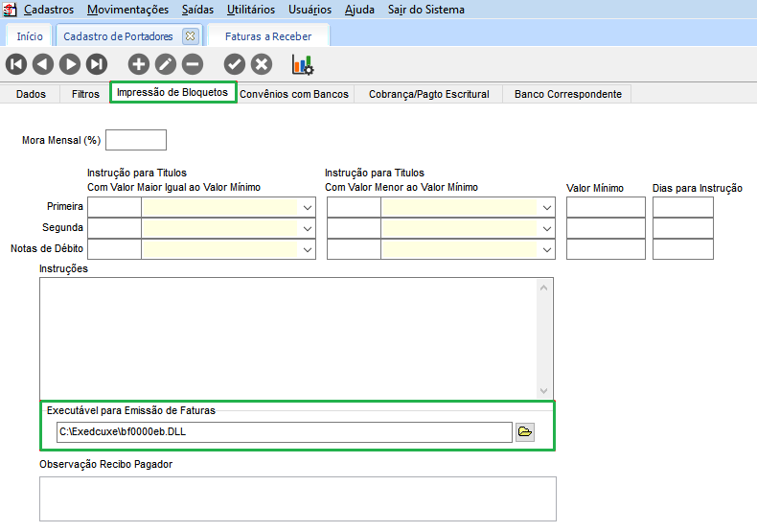
Task: Add new record with plus icon
Action: point(139,64)
